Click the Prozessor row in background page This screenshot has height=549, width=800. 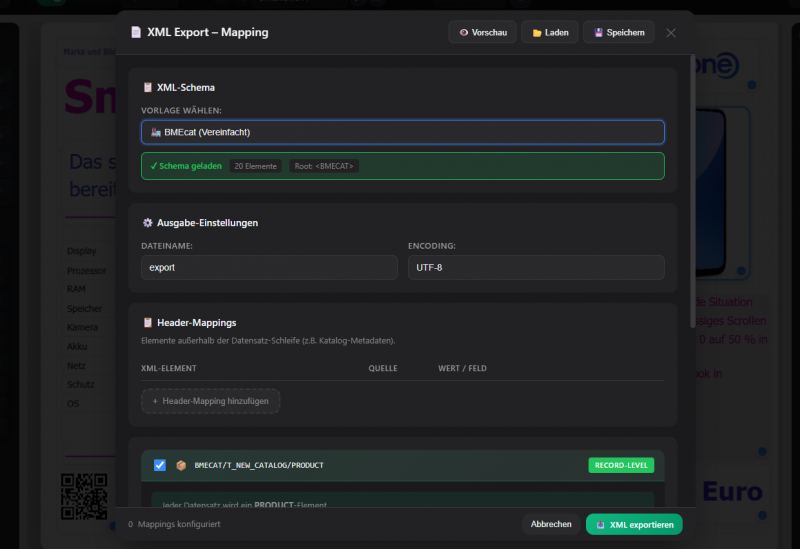87,270
